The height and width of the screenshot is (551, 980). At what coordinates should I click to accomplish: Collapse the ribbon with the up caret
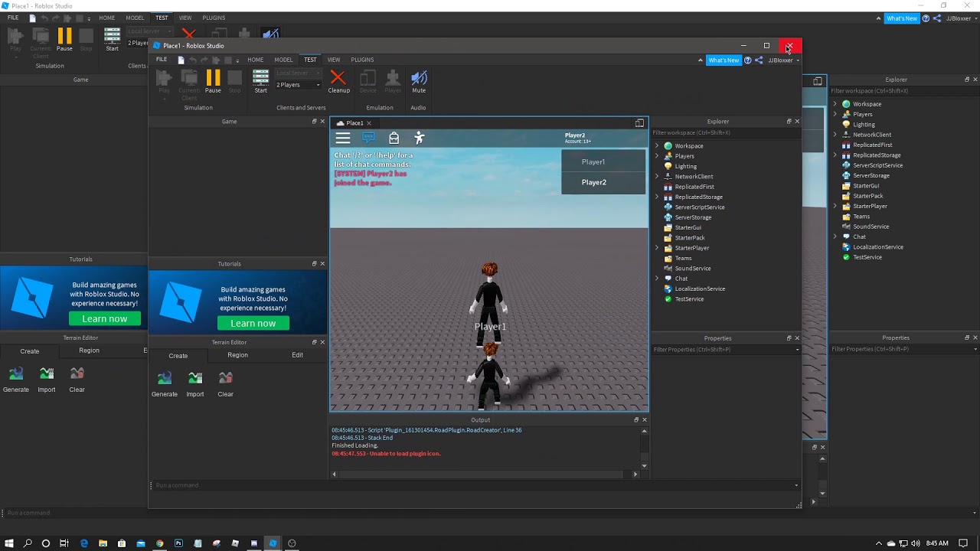[700, 60]
